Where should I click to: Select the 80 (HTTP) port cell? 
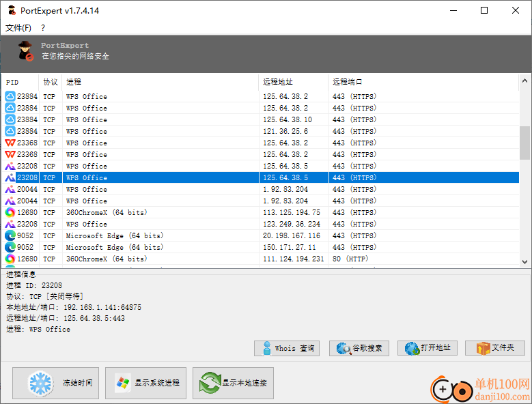[350, 259]
